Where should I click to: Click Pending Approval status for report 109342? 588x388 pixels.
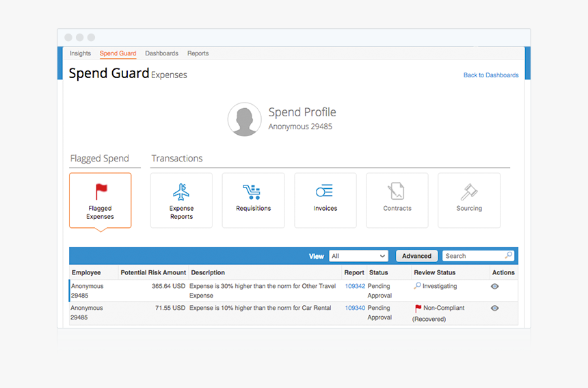click(x=379, y=290)
